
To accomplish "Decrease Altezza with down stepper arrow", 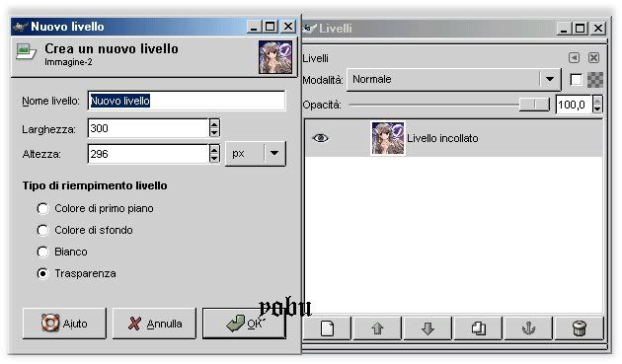I will [x=214, y=158].
